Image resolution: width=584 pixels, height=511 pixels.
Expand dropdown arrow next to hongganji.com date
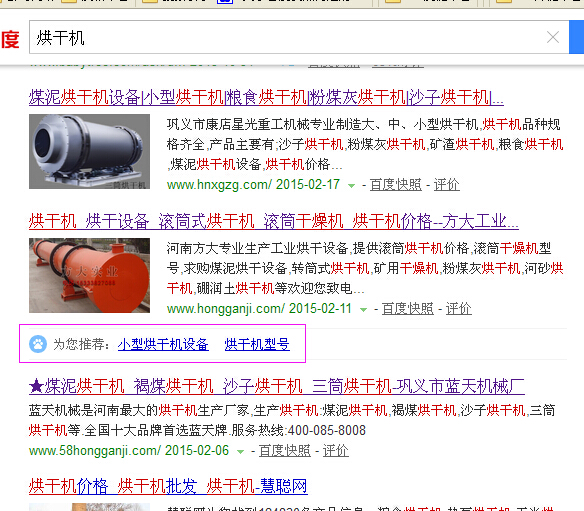[x=364, y=309]
